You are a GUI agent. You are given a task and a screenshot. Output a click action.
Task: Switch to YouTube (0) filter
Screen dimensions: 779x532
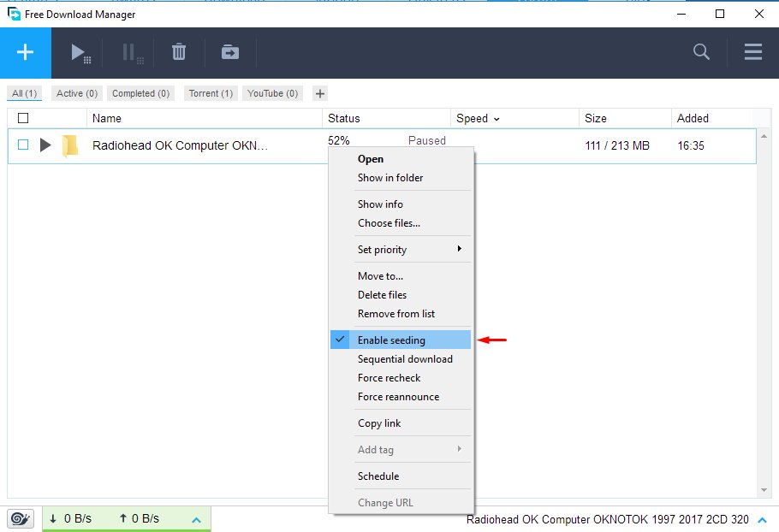[272, 93]
